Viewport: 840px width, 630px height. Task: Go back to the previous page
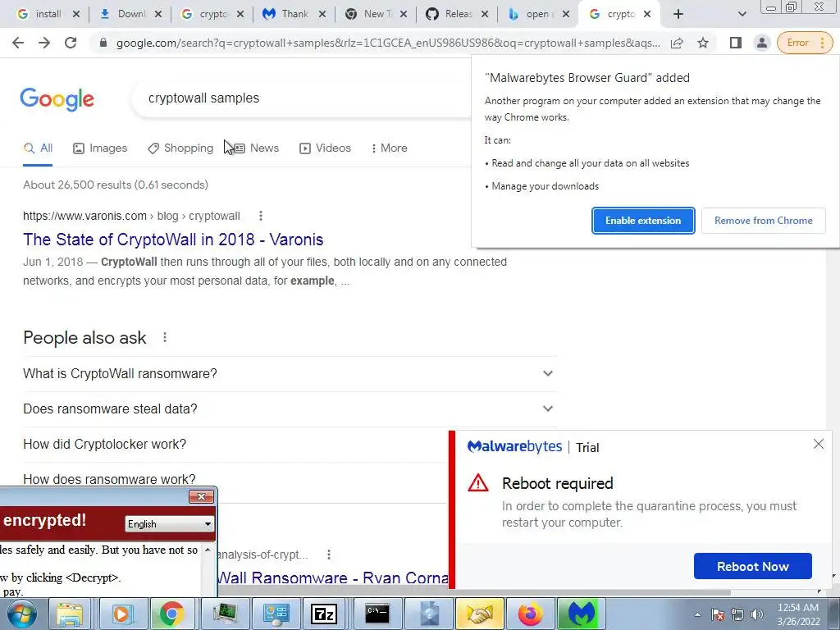click(18, 43)
